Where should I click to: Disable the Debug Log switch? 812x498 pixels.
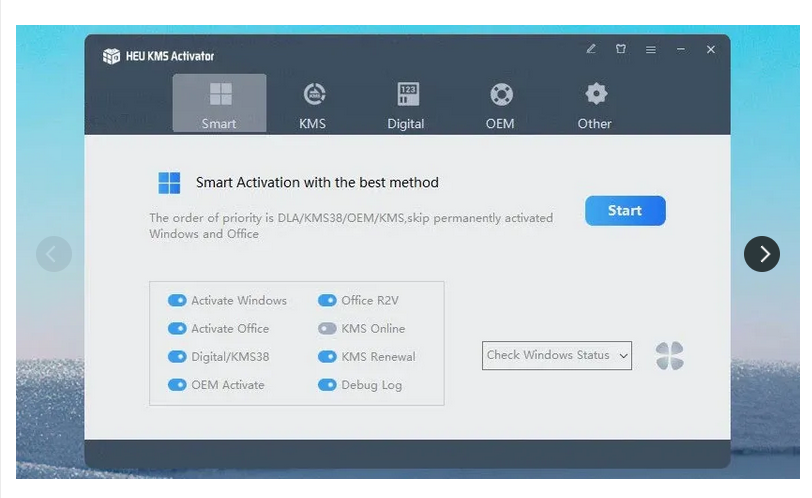point(327,385)
